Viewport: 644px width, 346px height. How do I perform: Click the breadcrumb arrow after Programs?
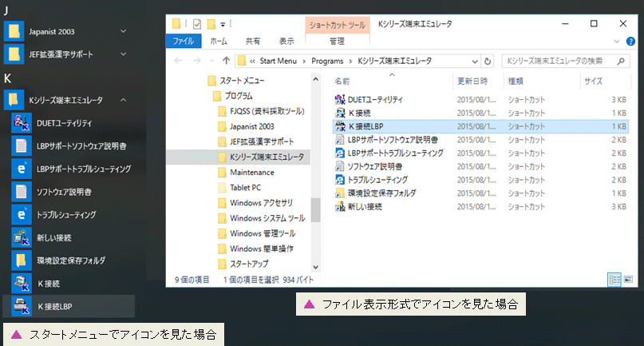[350, 62]
